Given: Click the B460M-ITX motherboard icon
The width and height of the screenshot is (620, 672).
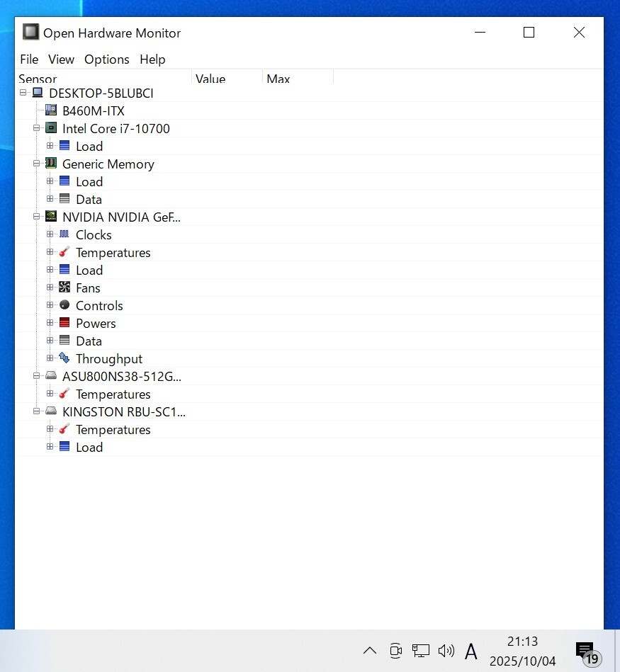Looking at the screenshot, I should tap(51, 110).
